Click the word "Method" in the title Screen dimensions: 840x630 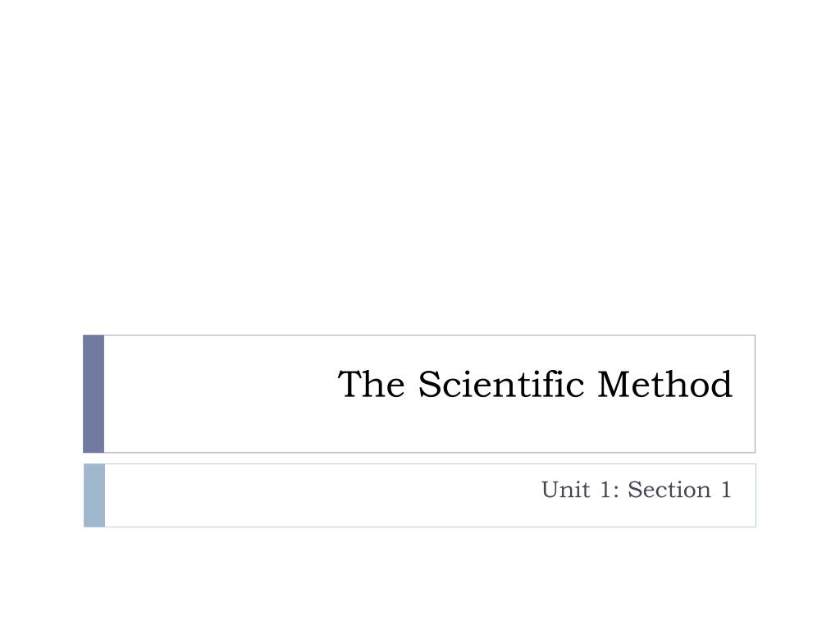(664, 384)
